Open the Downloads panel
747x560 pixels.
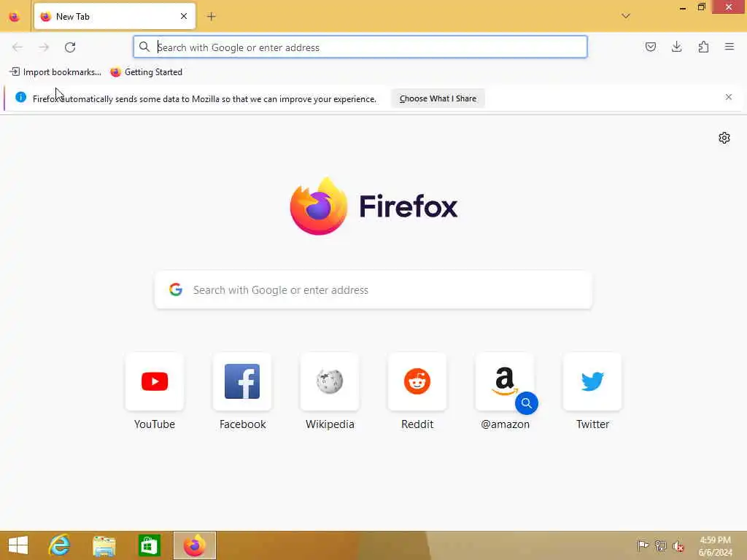pos(676,47)
